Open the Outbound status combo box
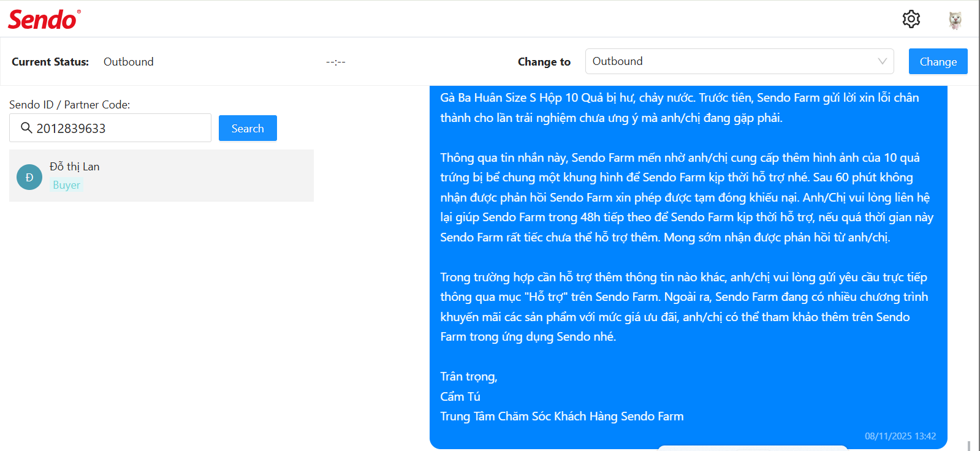The image size is (980, 451). 729,61
